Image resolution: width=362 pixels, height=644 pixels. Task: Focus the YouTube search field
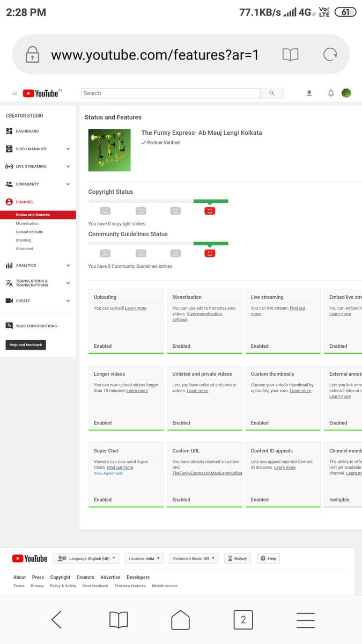[171, 93]
